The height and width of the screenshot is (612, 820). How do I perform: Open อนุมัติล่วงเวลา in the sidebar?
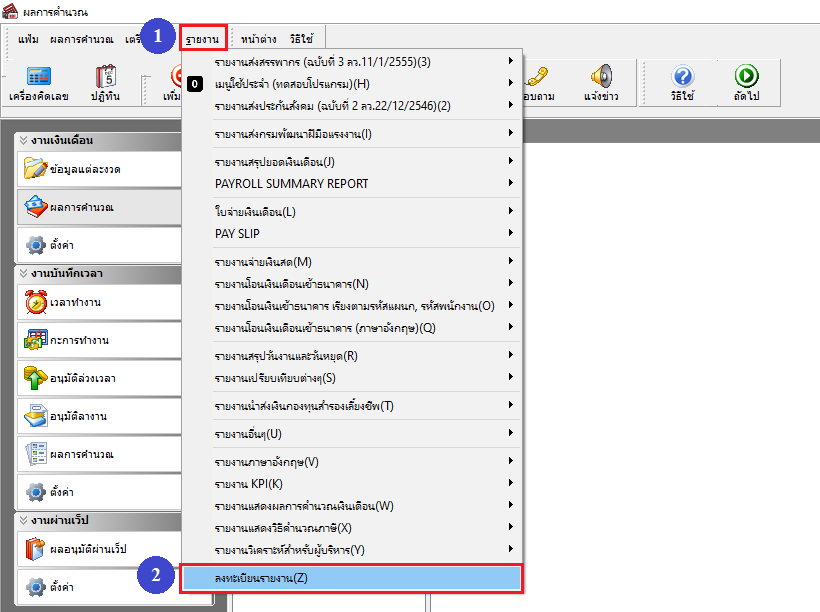tap(98, 378)
